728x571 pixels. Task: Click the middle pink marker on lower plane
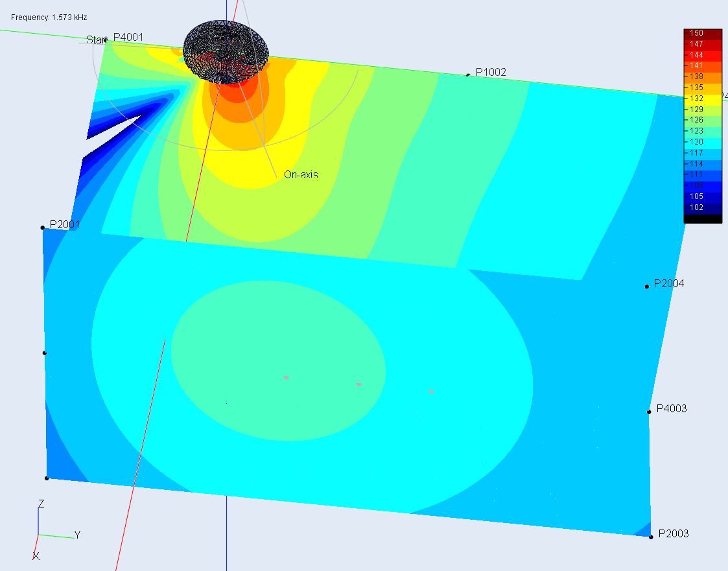[358, 384]
